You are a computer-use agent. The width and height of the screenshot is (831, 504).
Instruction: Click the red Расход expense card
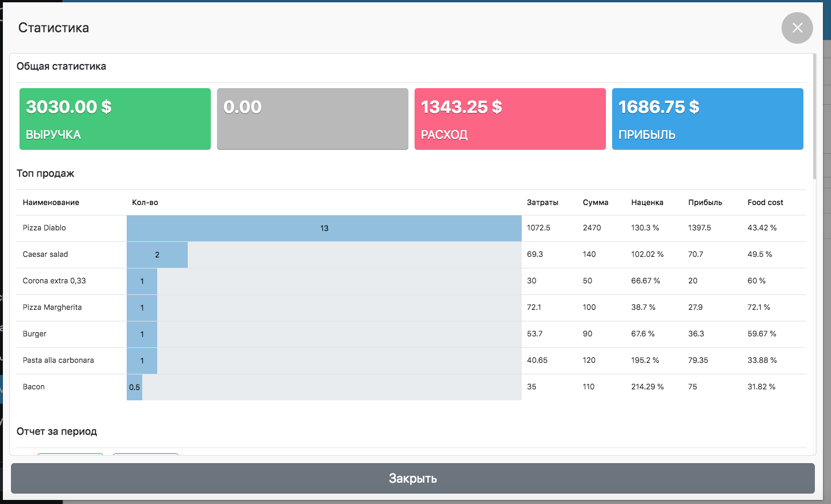510,119
